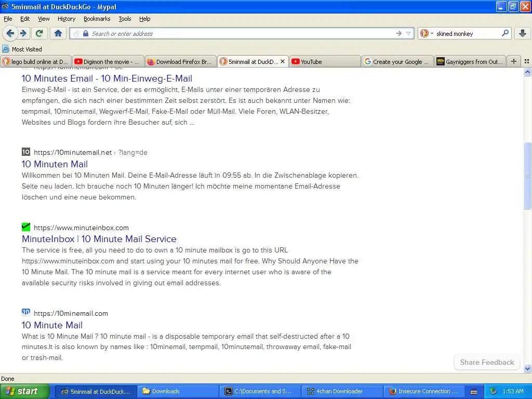This screenshot has width=532, height=399.
Task: Open the address bar history dropdown
Action: tap(408, 33)
